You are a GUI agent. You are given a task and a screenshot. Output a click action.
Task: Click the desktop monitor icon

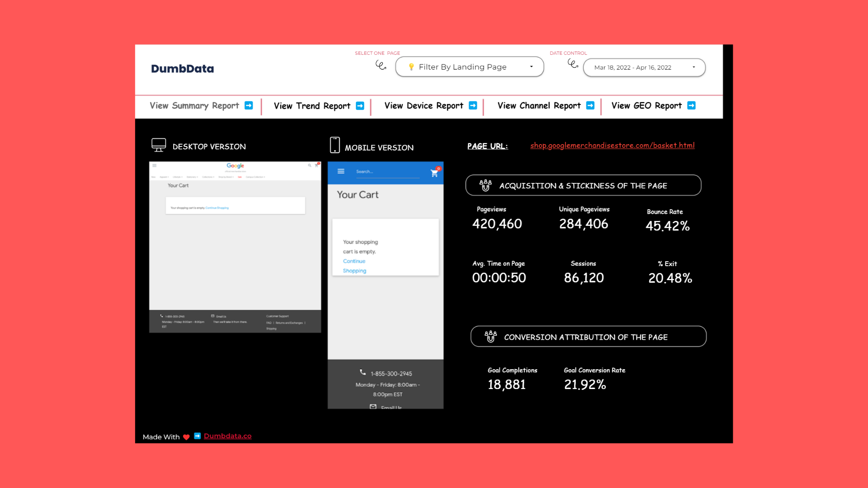point(159,145)
